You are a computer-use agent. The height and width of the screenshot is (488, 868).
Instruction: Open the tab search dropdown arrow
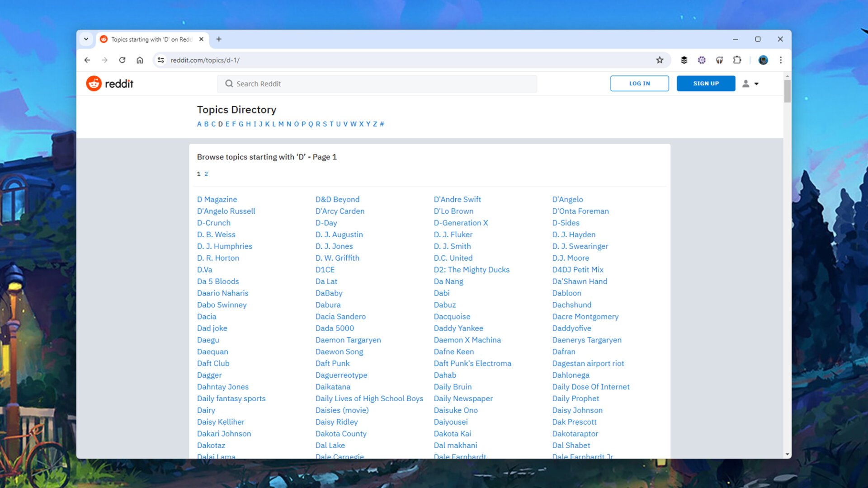86,39
